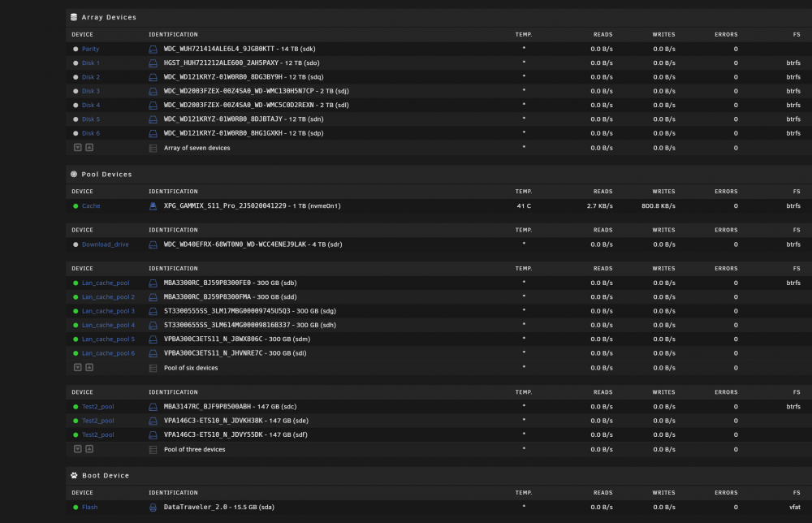This screenshot has width=812, height=523.
Task: Click the DataTraveler_2.0 identification text
Action: coord(218,508)
